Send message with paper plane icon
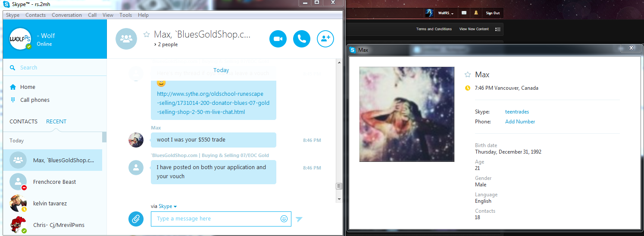The image size is (644, 236). point(299,219)
